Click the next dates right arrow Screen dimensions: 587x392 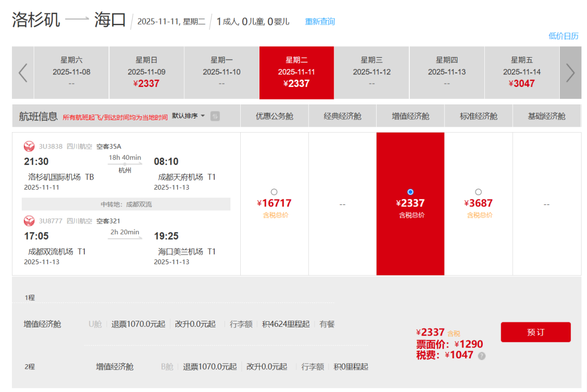tap(570, 73)
